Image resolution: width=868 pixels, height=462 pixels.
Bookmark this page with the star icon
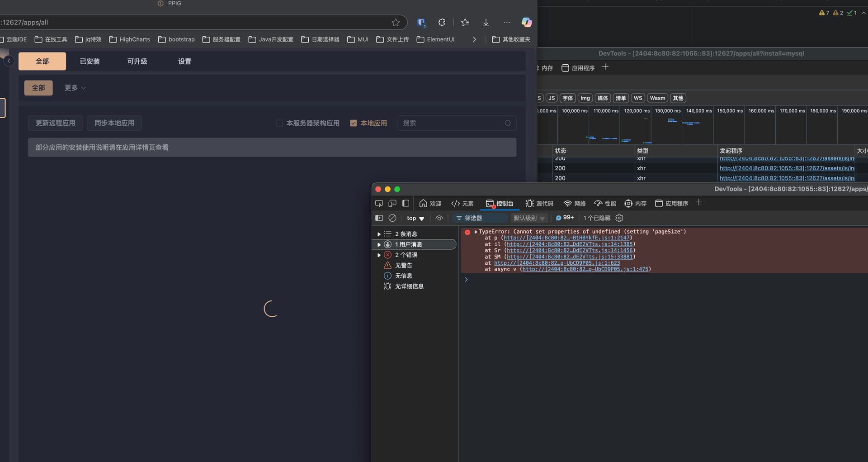pos(396,22)
